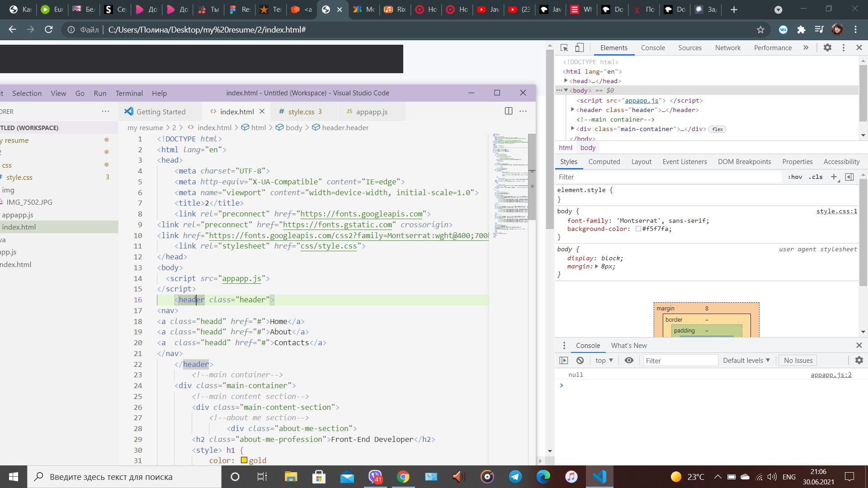Open the Layout pane tab

[641, 162]
